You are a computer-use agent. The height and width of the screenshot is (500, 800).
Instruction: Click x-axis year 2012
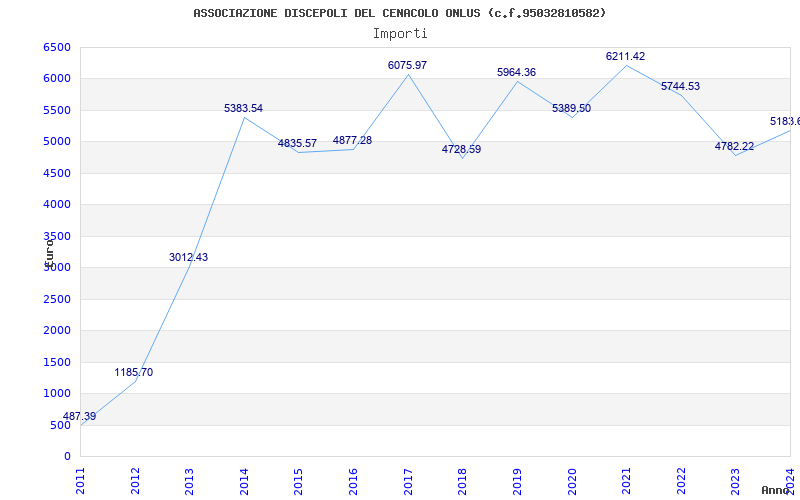[x=135, y=481]
